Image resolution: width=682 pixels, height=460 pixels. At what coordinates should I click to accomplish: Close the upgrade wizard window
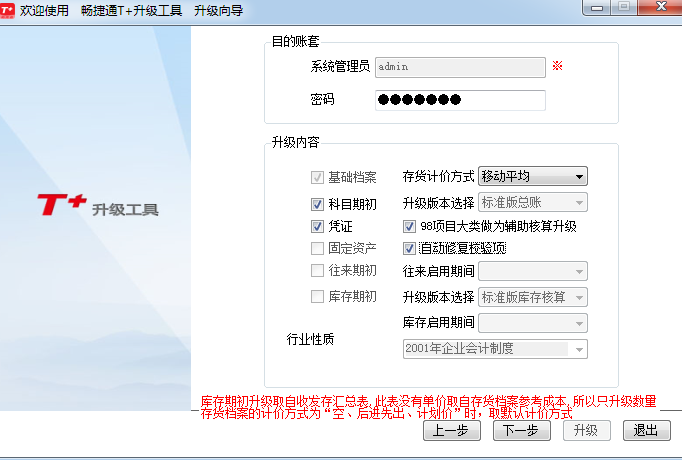tap(660, 7)
